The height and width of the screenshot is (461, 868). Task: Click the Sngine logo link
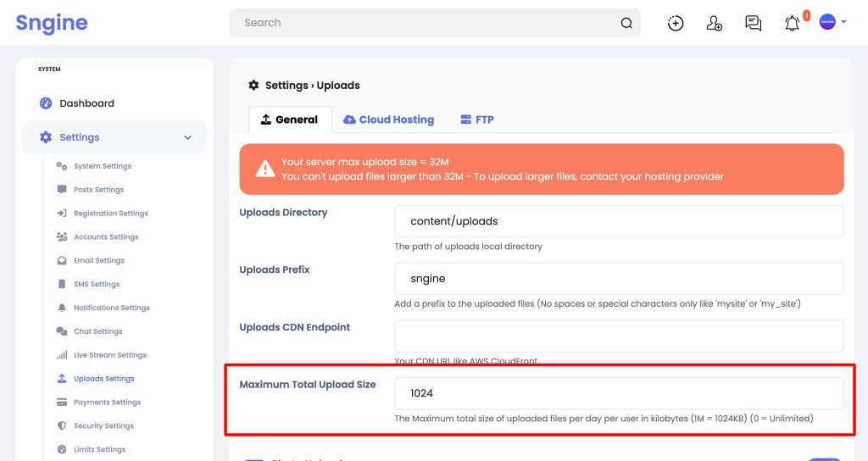coord(52,23)
